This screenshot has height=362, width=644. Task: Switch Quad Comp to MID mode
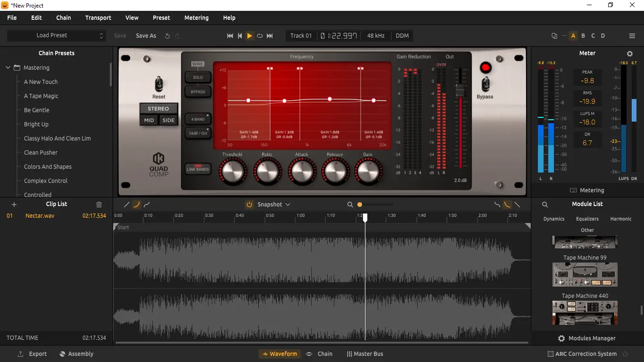point(149,120)
